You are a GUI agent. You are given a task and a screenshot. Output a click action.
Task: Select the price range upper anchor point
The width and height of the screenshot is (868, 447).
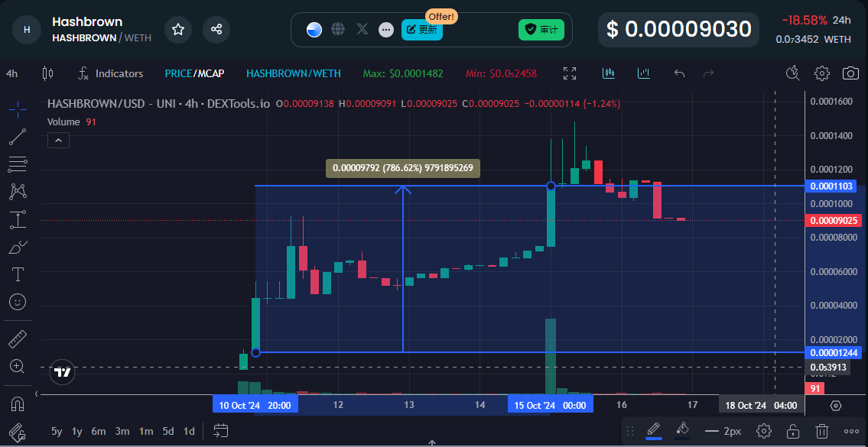click(551, 186)
